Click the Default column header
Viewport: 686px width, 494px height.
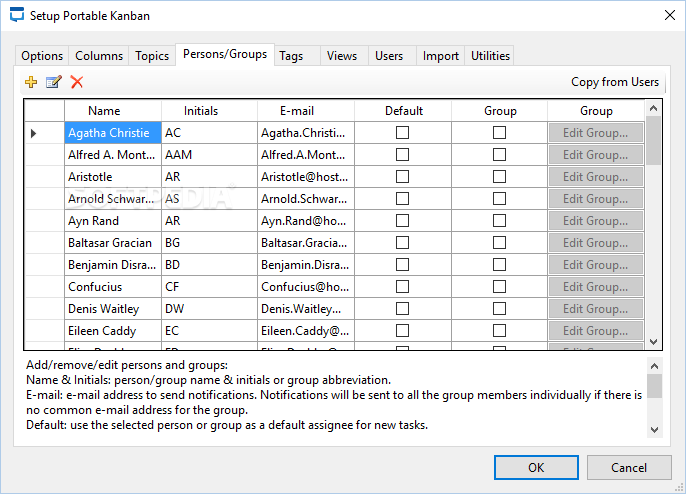[403, 111]
